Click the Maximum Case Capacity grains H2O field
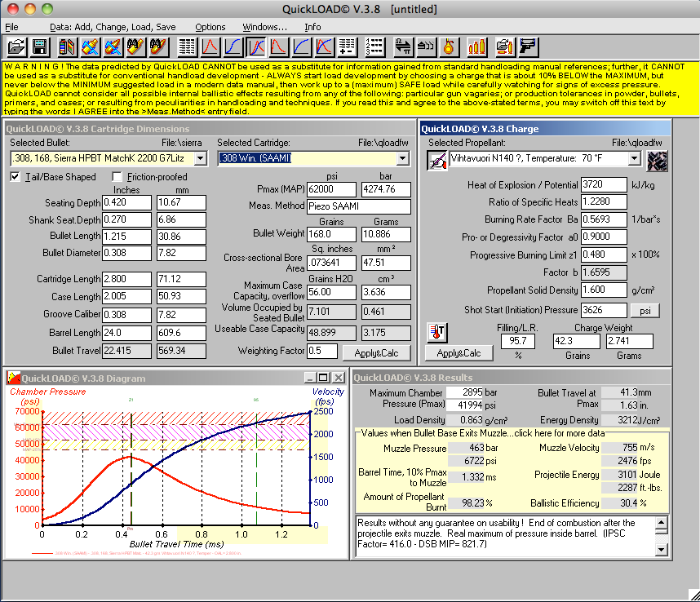This screenshot has width=700, height=602. 332,292
